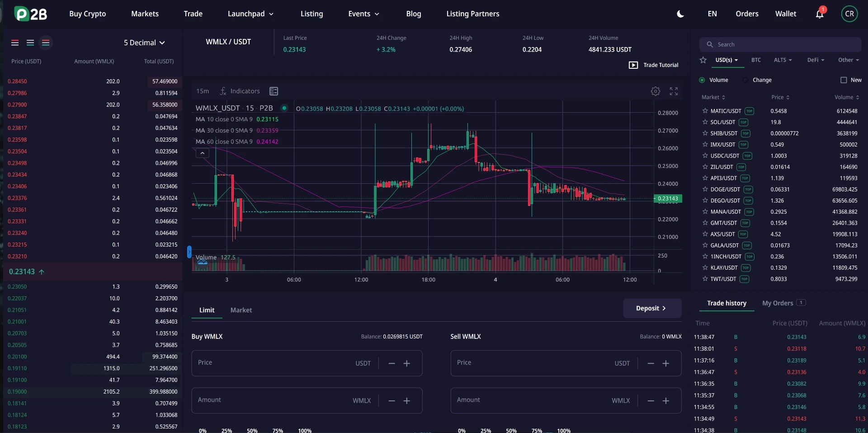Open chart settings gear
This screenshot has height=433, width=868.
[x=656, y=91]
